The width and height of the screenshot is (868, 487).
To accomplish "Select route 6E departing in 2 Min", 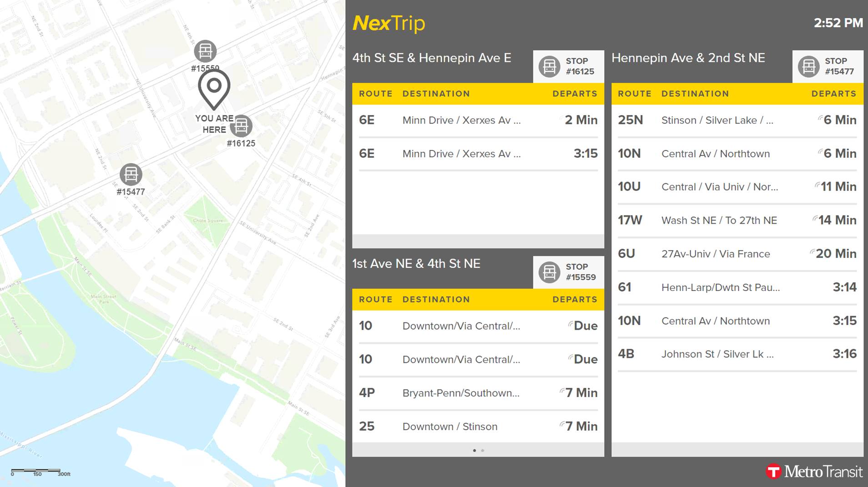I will [x=478, y=120].
